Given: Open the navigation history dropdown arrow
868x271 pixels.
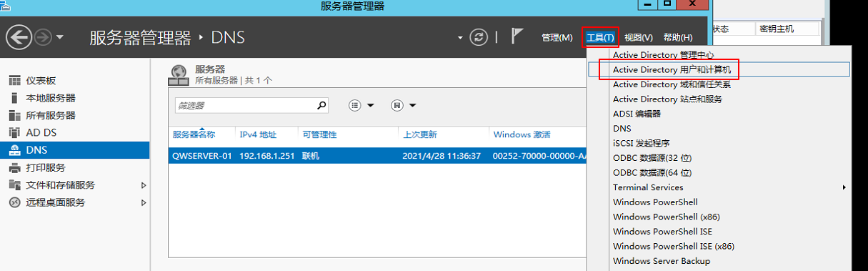Looking at the screenshot, I should tap(60, 37).
